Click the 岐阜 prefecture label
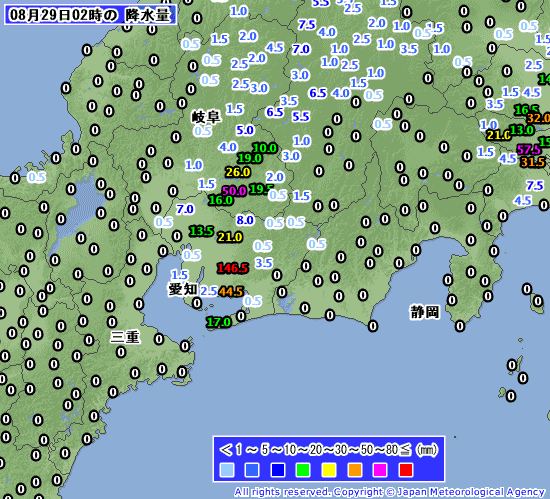 [206, 117]
